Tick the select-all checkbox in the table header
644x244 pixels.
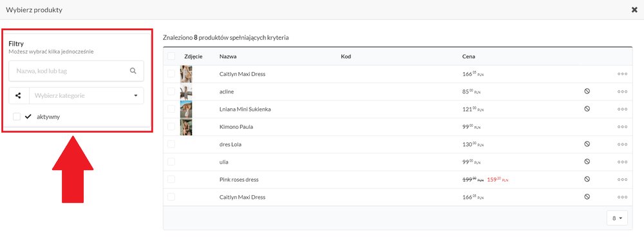pos(171,56)
